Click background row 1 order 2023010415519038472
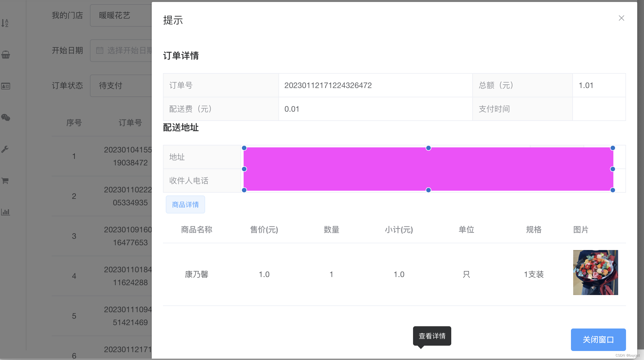The width and height of the screenshot is (644, 360). (x=102, y=156)
